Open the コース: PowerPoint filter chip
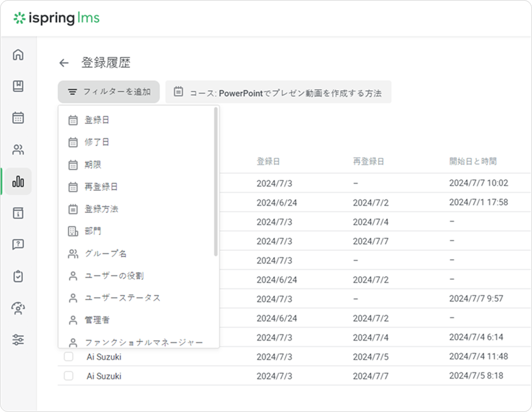Screen dimensions: 532x412 (x=278, y=92)
